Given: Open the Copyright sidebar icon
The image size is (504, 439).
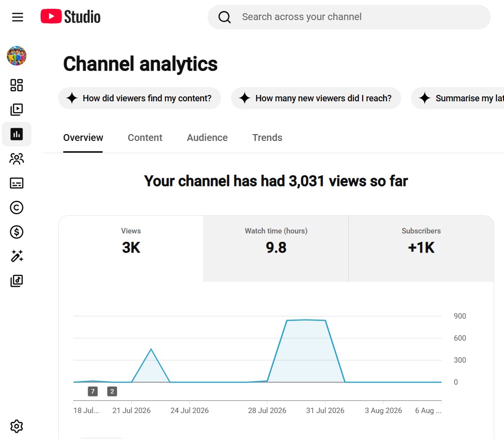Looking at the screenshot, I should coord(17,208).
